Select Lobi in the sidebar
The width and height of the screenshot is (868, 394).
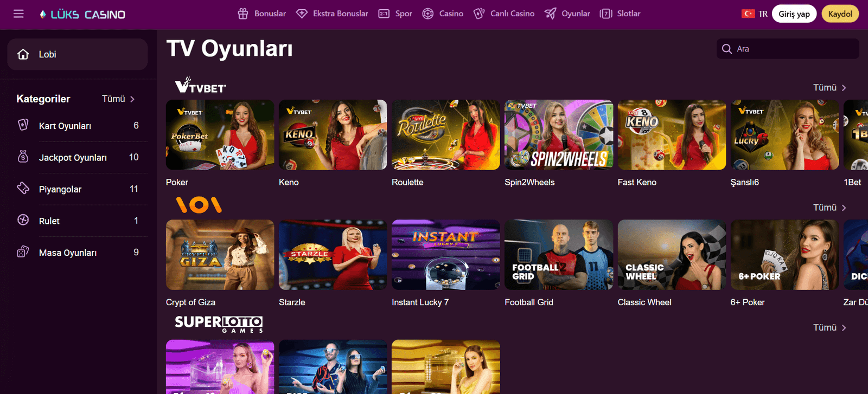(78, 54)
